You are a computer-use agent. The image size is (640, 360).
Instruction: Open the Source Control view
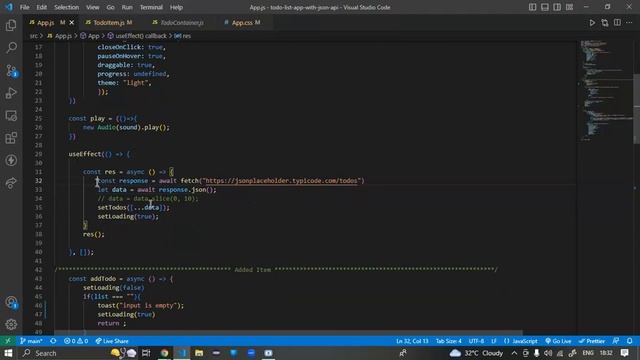click(11, 71)
